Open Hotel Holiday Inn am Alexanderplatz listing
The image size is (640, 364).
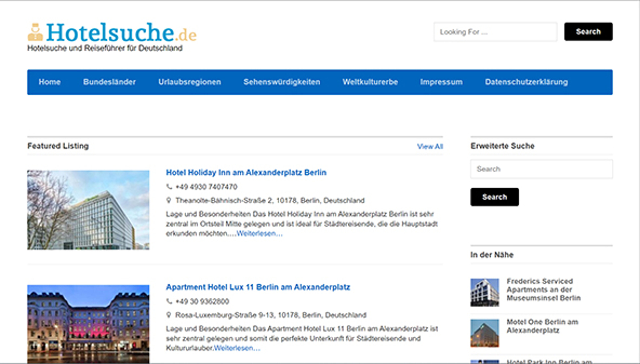[x=246, y=173]
